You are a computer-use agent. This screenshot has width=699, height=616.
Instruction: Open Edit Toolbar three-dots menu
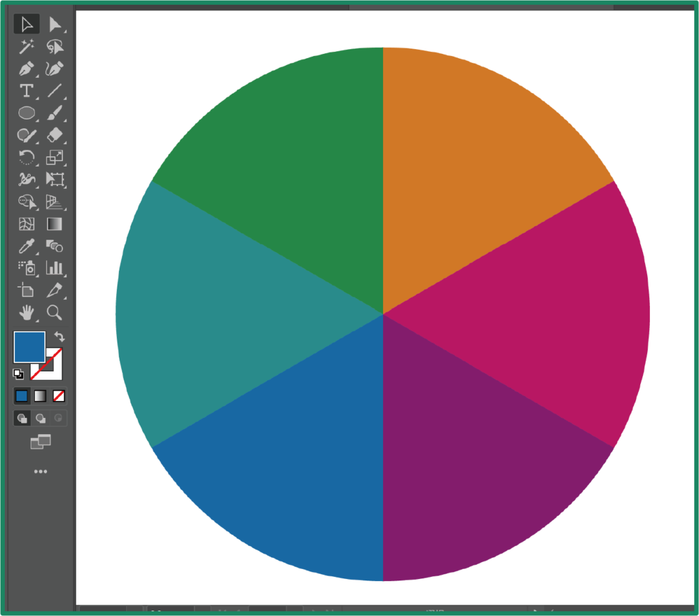tap(40, 471)
